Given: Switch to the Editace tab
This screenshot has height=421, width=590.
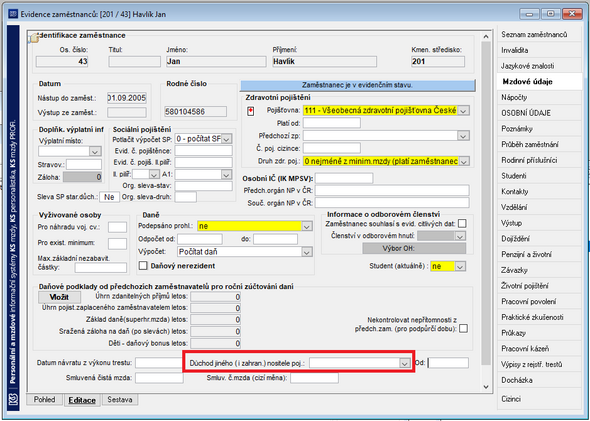Looking at the screenshot, I should point(82,400).
